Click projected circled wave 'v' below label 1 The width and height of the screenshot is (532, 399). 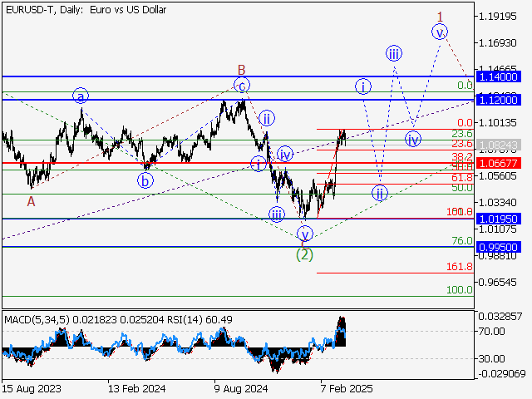pyautogui.click(x=439, y=32)
